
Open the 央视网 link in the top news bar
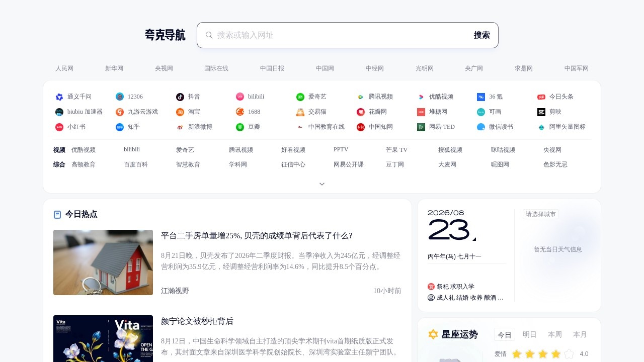[x=164, y=68]
